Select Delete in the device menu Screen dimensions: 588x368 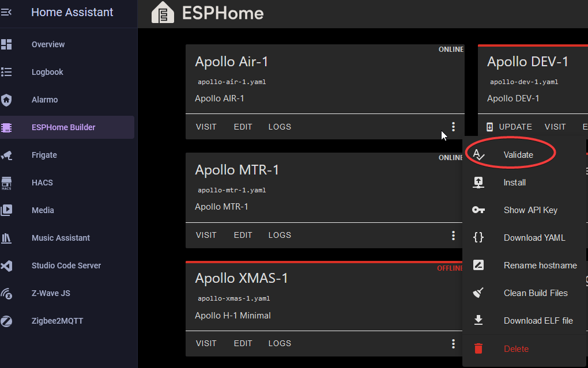[x=515, y=348]
